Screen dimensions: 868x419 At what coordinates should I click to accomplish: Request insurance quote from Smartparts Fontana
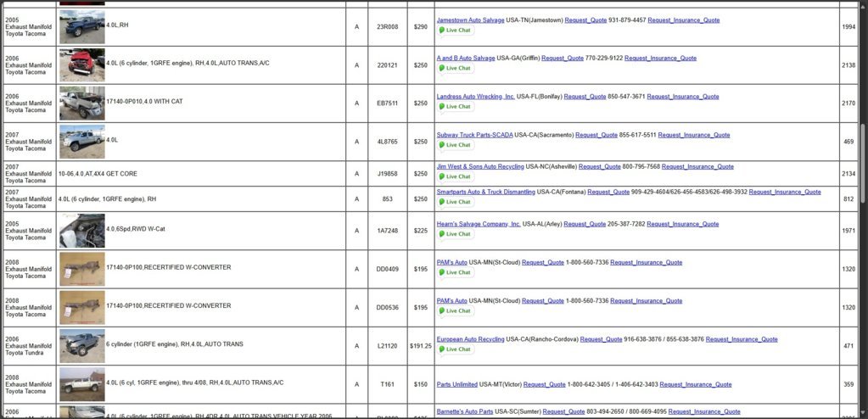pos(785,192)
